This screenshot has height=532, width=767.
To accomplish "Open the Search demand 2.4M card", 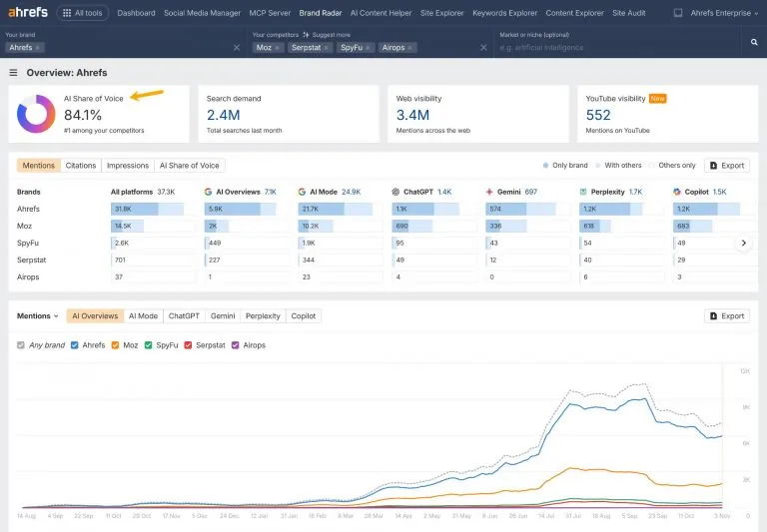I will pyautogui.click(x=289, y=114).
